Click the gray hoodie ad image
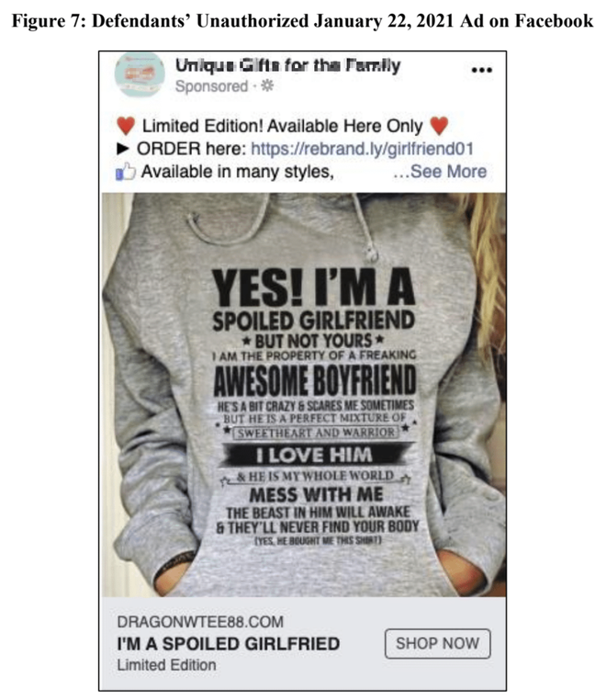This screenshot has height=700, width=606. point(303,395)
